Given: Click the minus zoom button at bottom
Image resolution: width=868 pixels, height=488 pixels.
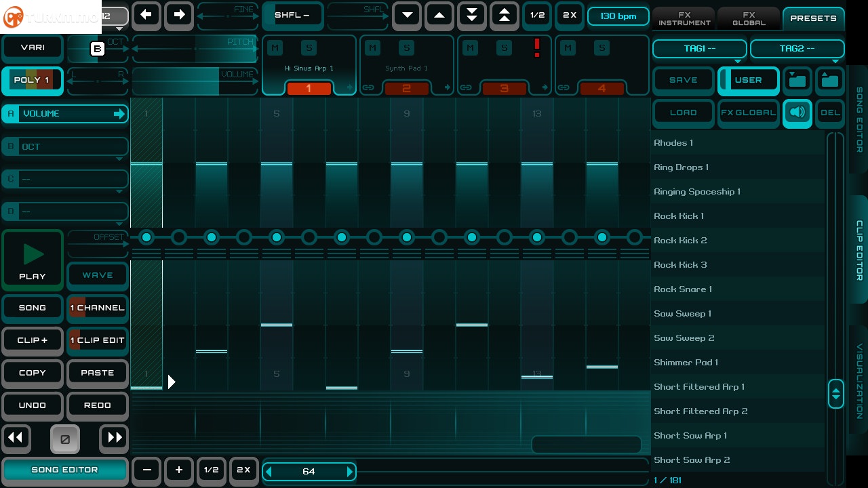Looking at the screenshot, I should [x=146, y=470].
